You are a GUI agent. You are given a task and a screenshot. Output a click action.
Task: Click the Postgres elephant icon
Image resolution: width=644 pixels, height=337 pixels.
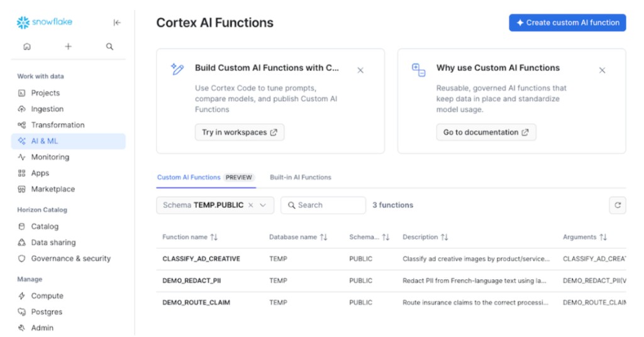[x=22, y=312]
